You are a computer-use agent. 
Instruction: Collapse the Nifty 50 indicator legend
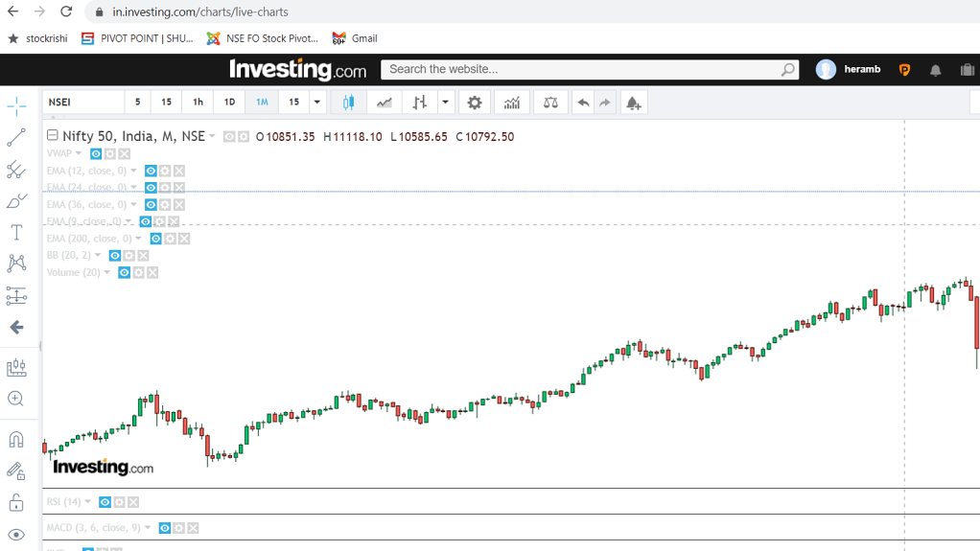(x=53, y=136)
